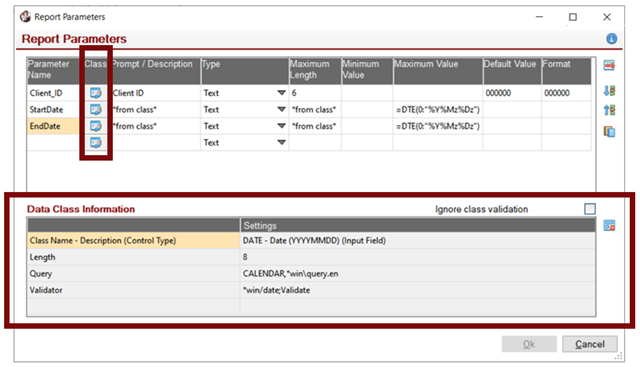This screenshot has height=367, width=640.
Task: Click the Cancel button
Action: [590, 344]
